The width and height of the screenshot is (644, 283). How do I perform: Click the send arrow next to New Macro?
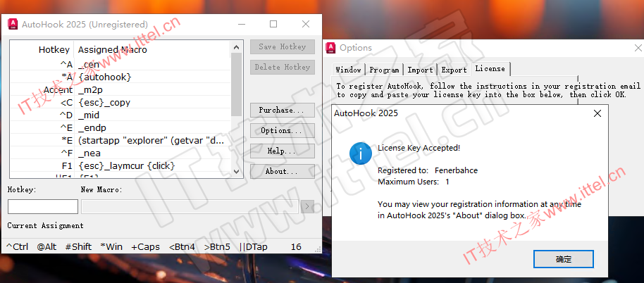307,206
